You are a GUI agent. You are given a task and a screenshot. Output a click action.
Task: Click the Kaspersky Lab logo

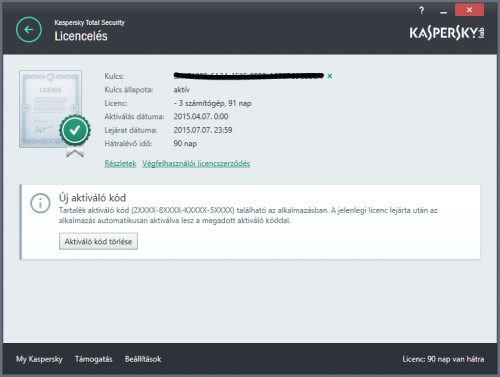447,33
